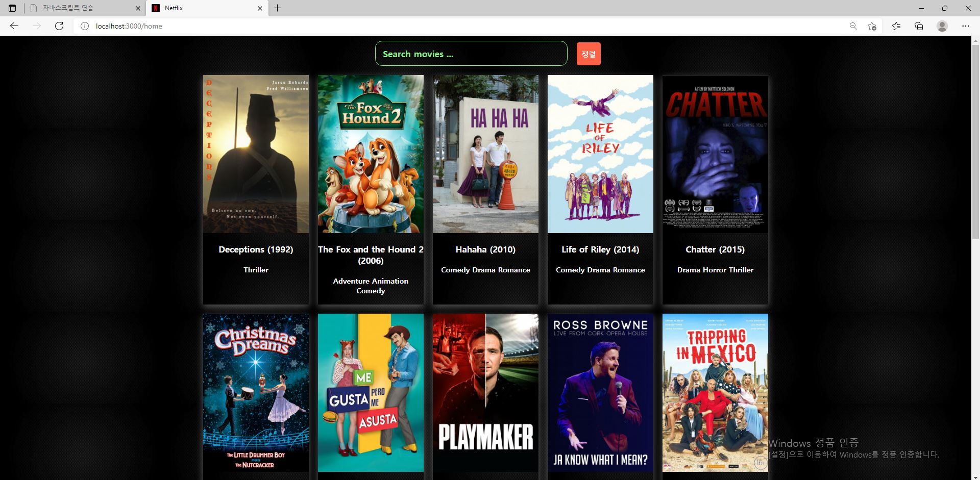Click Drama Horror Thriller genre text

(715, 270)
